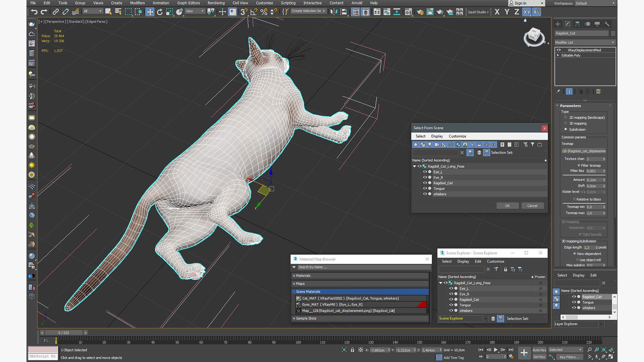The image size is (644, 362).
Task: Click the Key Filters button
Action: click(x=570, y=357)
